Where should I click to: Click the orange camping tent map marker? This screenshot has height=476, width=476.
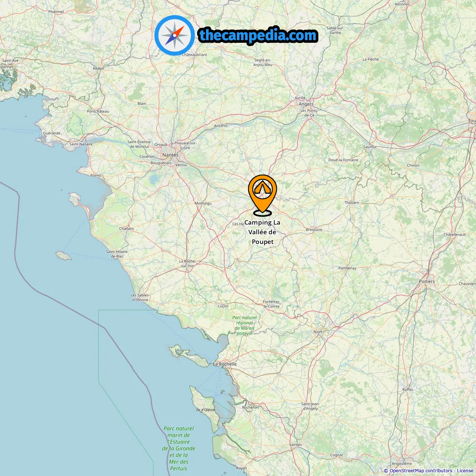tap(263, 195)
